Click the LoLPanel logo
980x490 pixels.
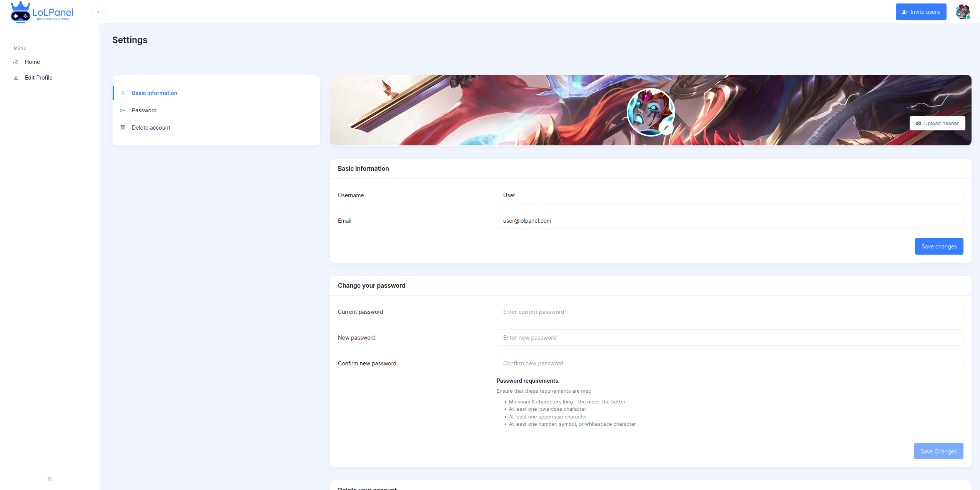(x=42, y=12)
